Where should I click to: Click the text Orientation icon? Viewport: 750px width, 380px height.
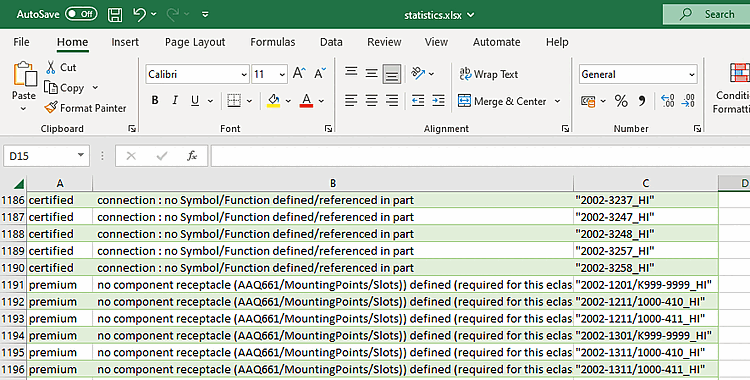[418, 73]
